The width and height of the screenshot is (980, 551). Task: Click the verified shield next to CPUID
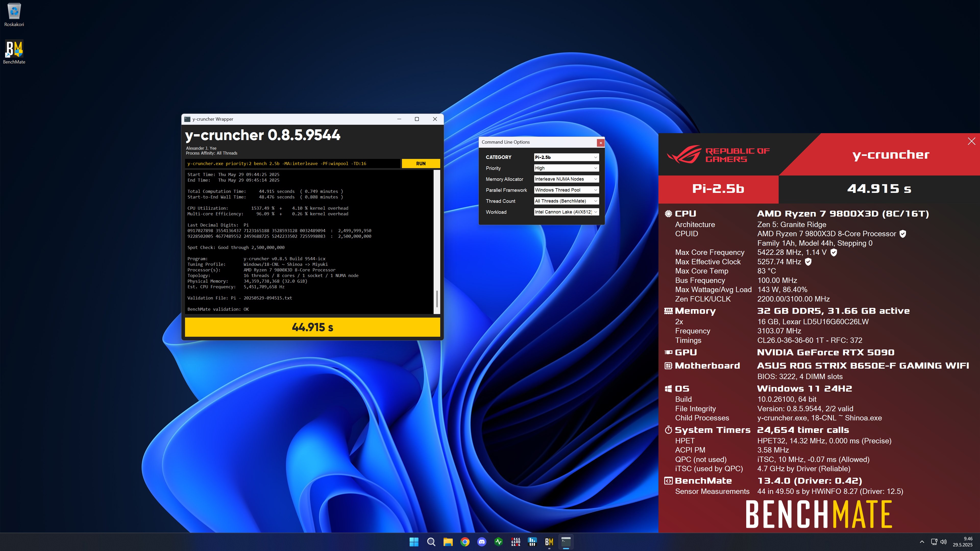pyautogui.click(x=903, y=234)
